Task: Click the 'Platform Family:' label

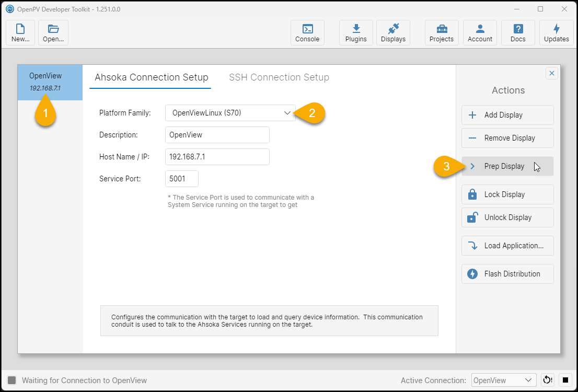Action: coord(125,113)
